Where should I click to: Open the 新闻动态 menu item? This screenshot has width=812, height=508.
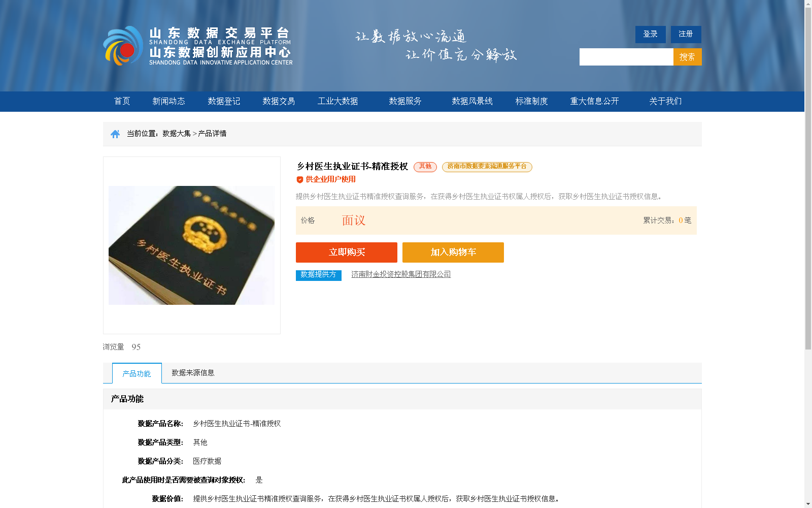[168, 101]
